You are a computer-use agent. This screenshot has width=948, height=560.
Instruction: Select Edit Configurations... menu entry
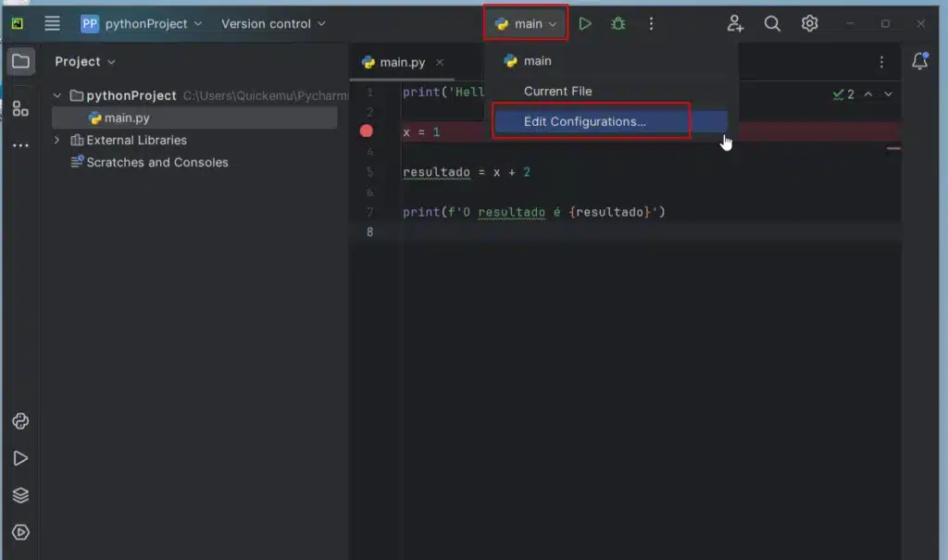(611, 121)
